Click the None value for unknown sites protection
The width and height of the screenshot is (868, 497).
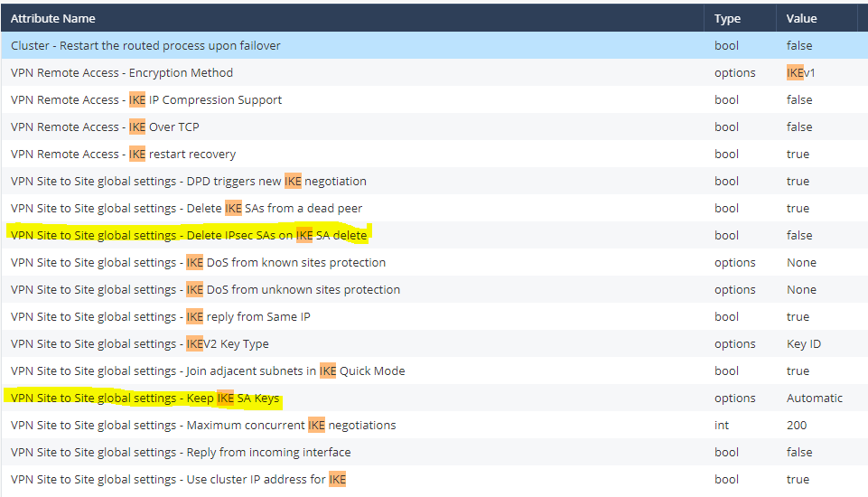coord(801,290)
